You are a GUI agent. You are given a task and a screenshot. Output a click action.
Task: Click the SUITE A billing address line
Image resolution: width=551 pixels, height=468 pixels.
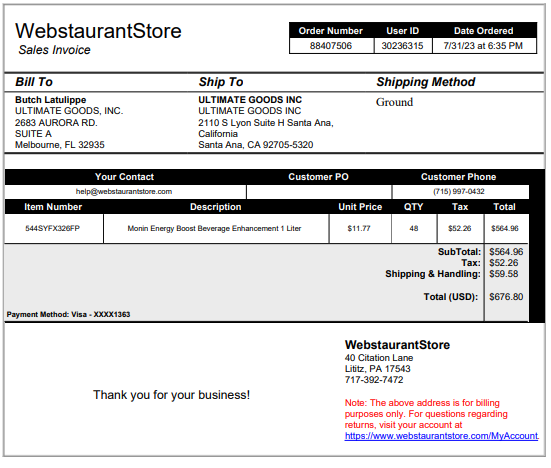pyautogui.click(x=33, y=134)
